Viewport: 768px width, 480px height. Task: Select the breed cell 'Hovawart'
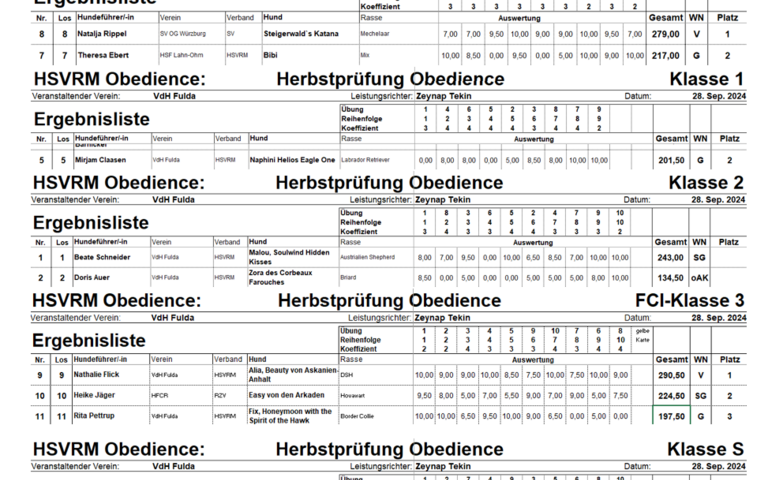(353, 396)
